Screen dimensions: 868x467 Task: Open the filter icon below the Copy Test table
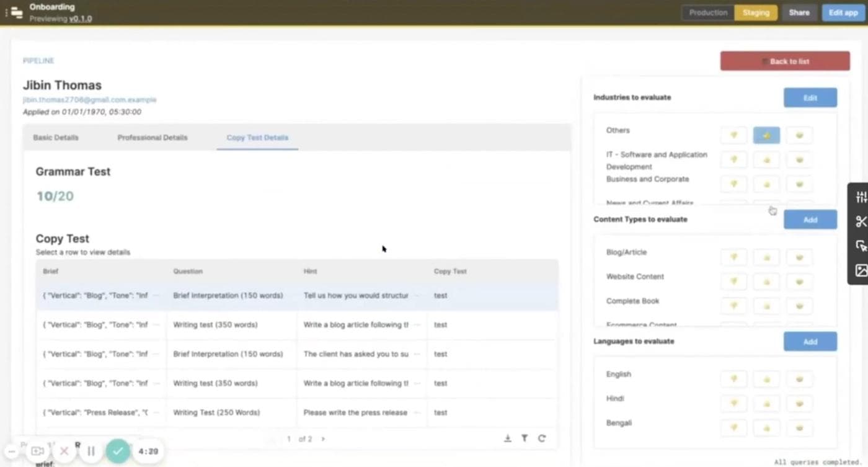click(524, 438)
